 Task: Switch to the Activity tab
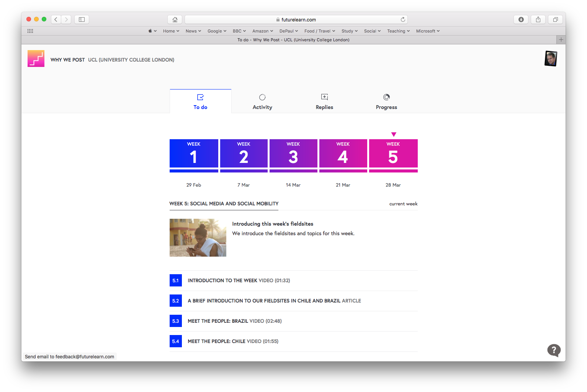262,102
